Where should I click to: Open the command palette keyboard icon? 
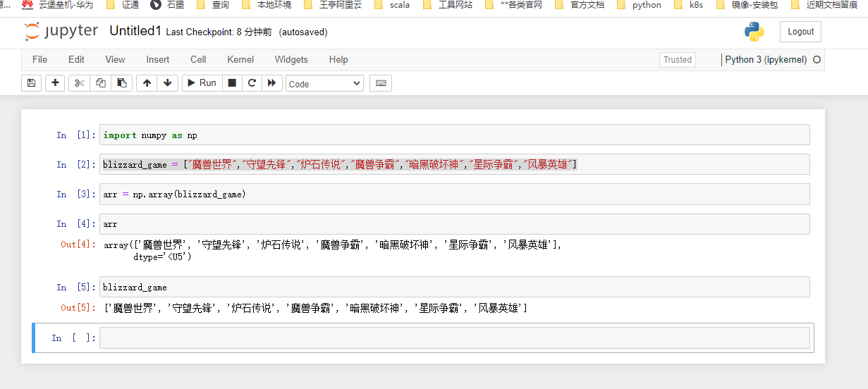381,83
